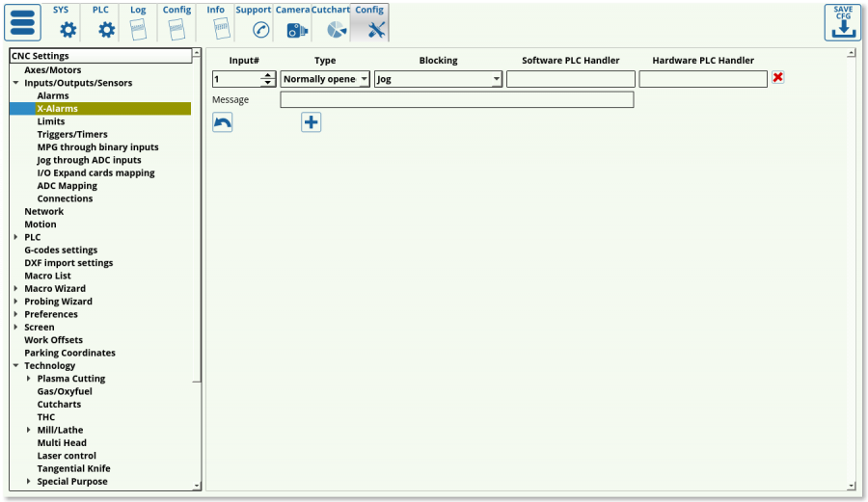Open Connections settings
Viewport: 868px width, 502px height.
click(65, 198)
